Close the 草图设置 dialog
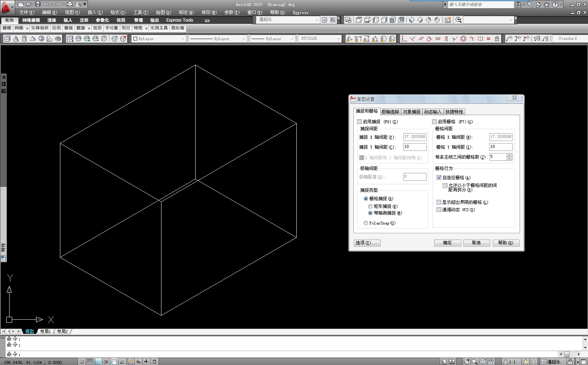The image size is (588, 365). (514, 98)
